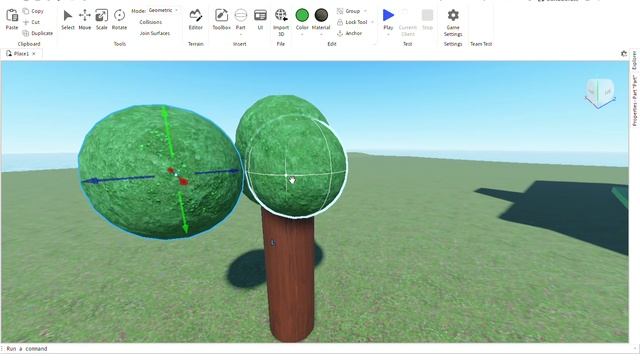Open the Properties side panel tab

pos(635,100)
